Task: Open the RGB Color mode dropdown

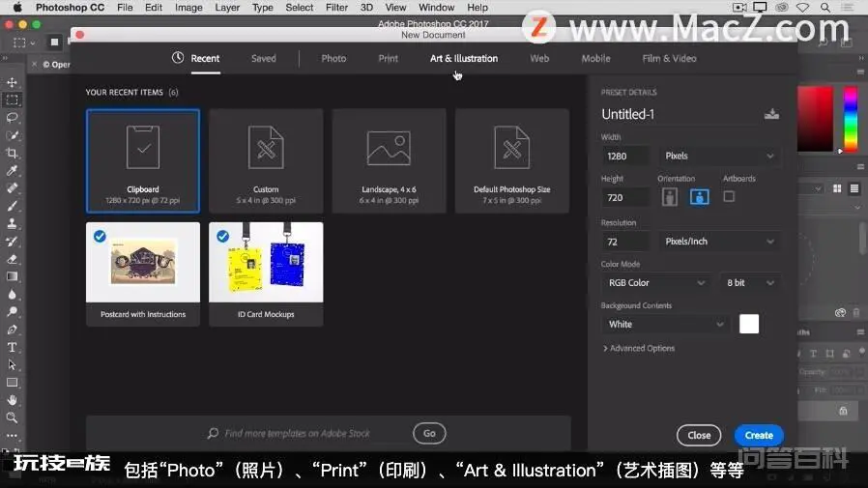Action: (656, 283)
